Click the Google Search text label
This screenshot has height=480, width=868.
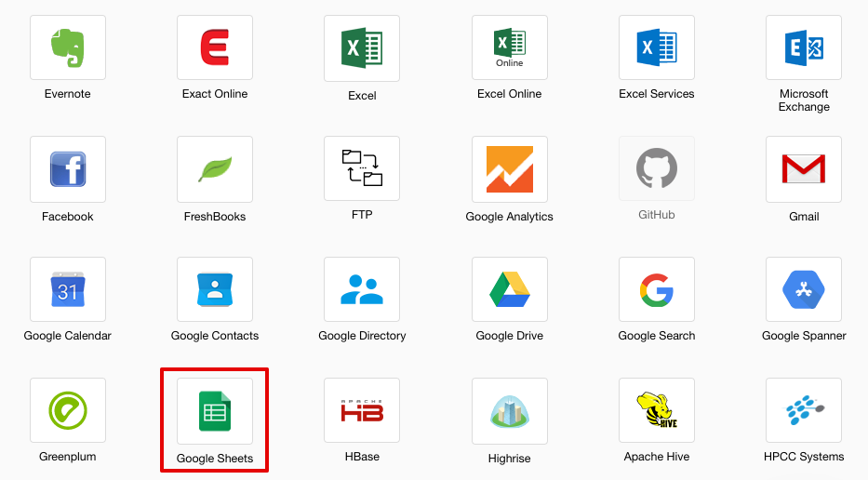pos(657,336)
